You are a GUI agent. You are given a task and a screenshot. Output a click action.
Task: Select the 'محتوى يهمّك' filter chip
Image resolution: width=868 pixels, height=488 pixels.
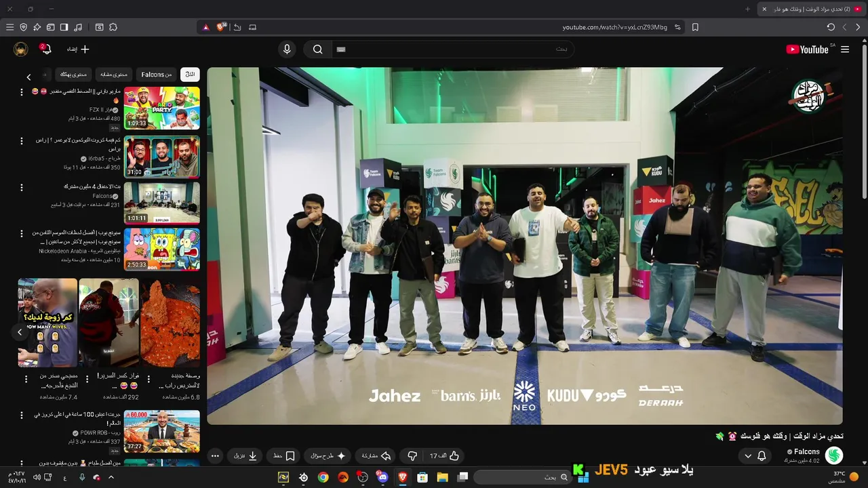click(x=73, y=75)
